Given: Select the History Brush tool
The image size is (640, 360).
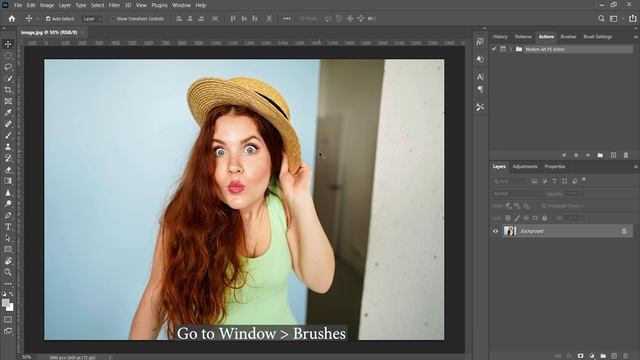Looking at the screenshot, I should coord(8,158).
